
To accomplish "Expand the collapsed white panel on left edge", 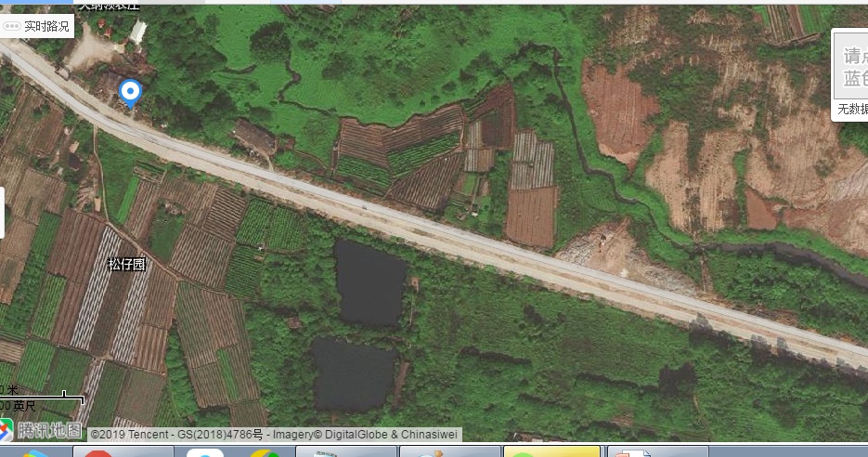I will pos(3,212).
